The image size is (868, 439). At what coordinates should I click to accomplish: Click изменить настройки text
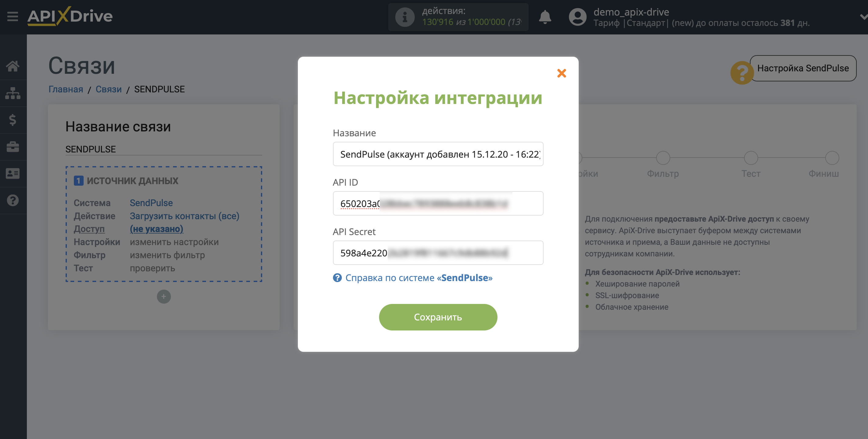[174, 242]
